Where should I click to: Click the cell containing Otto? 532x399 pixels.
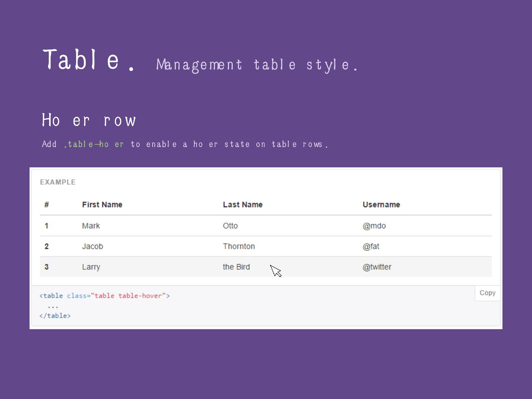click(230, 226)
